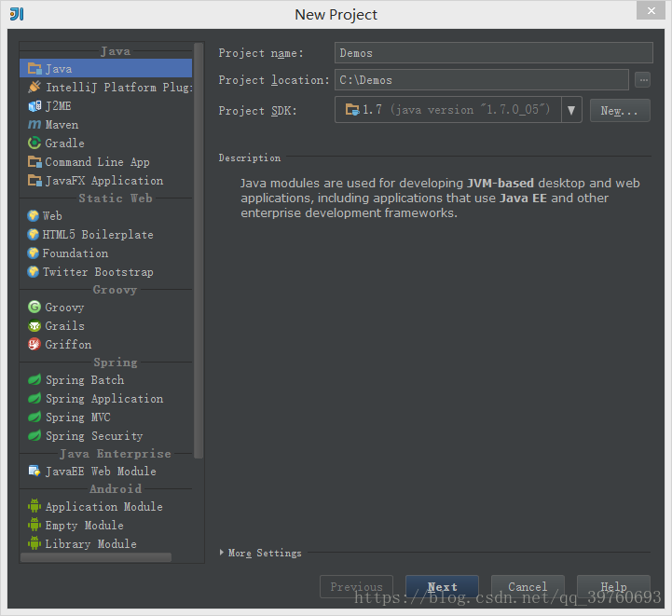Click the Cancel button

(528, 586)
